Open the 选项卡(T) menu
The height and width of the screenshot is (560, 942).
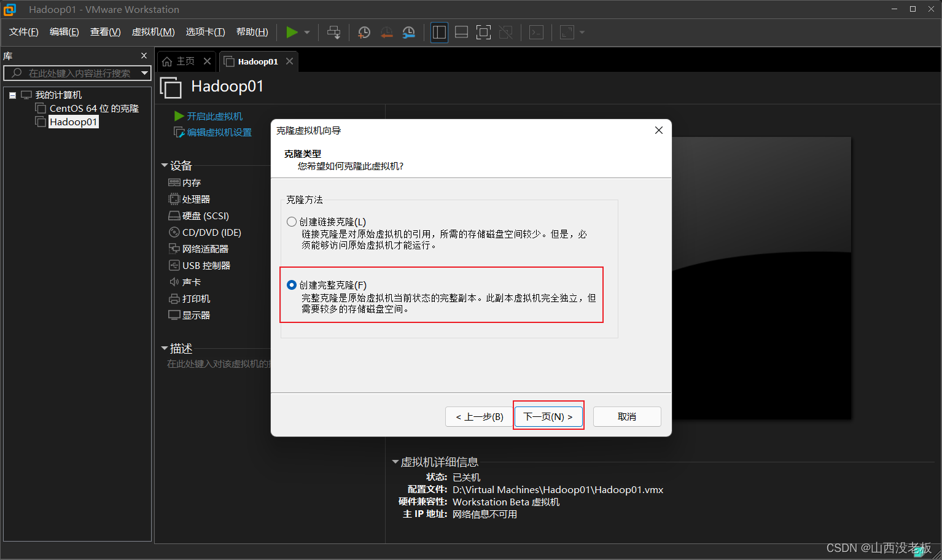coord(206,32)
